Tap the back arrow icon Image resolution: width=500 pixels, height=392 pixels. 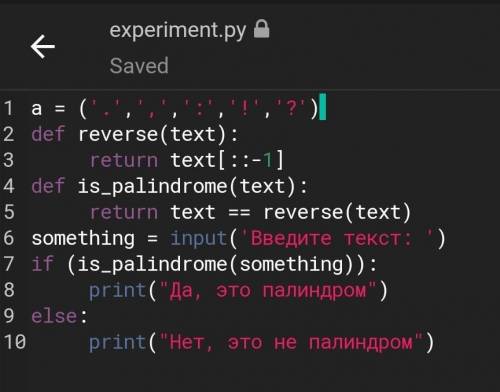[43, 46]
